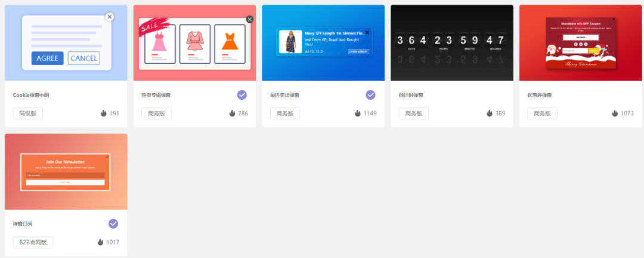Click the flame icon beside 191

coord(104,113)
